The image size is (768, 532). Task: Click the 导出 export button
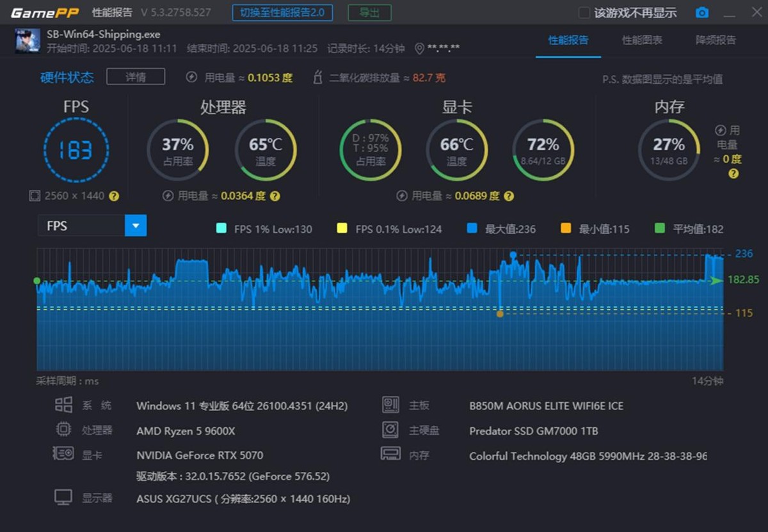[369, 12]
